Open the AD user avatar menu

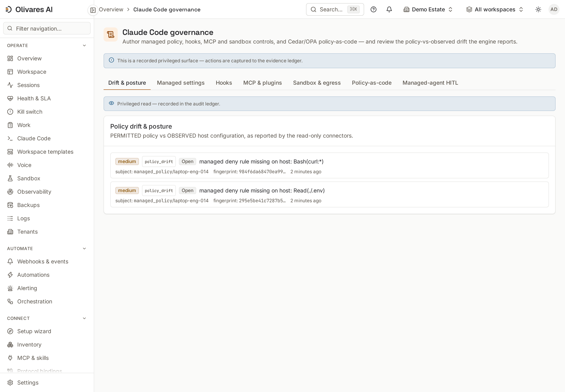point(554,10)
